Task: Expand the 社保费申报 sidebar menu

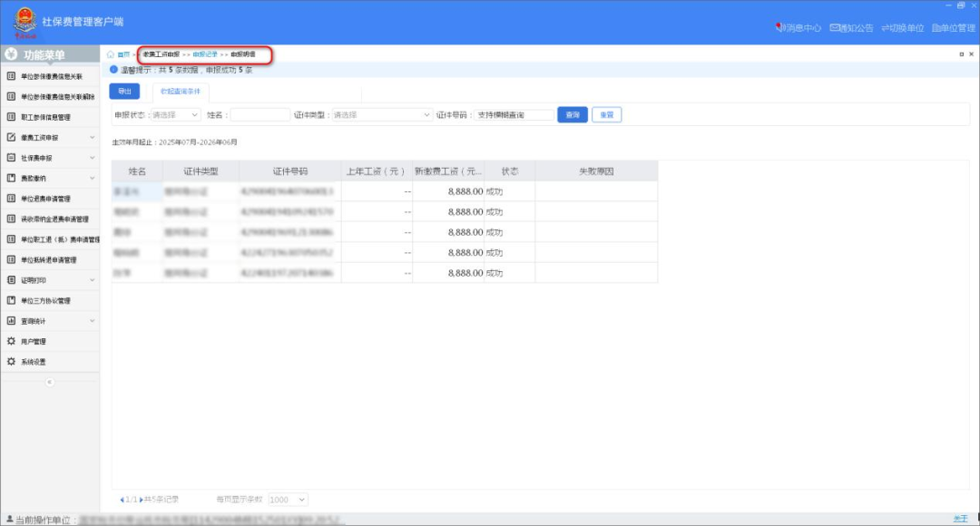Action: pyautogui.click(x=92, y=158)
